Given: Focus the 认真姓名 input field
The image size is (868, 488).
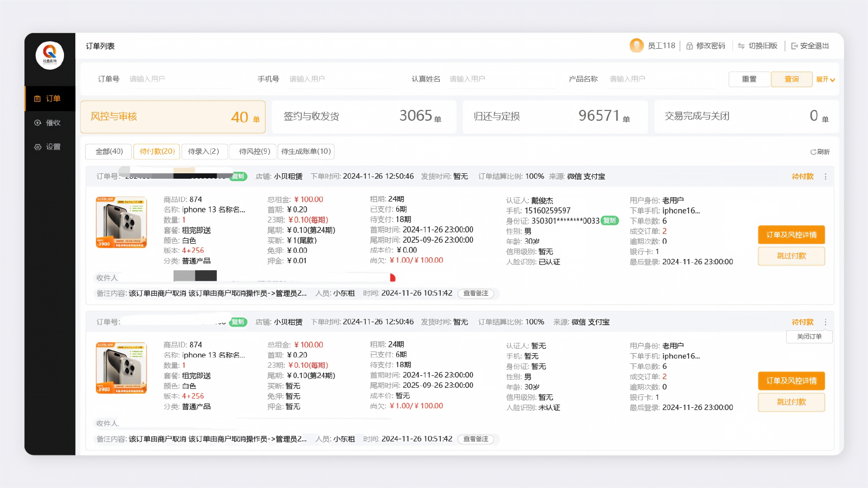Looking at the screenshot, I should [501, 79].
